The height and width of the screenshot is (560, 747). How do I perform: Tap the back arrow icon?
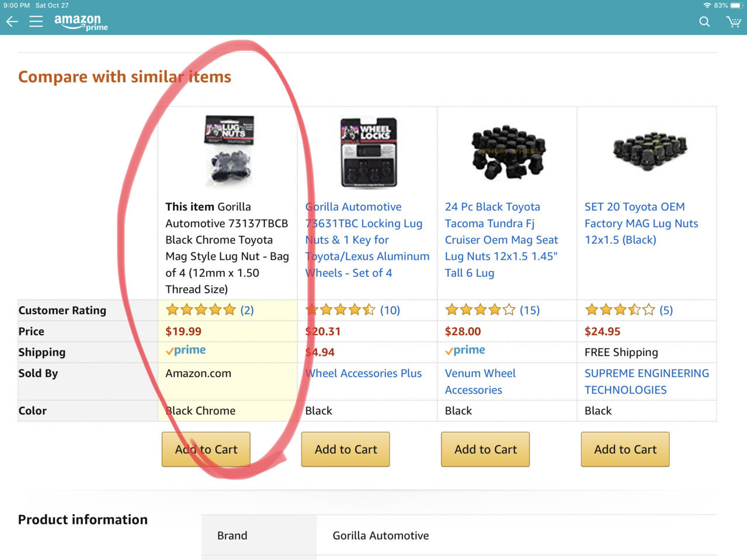click(12, 22)
